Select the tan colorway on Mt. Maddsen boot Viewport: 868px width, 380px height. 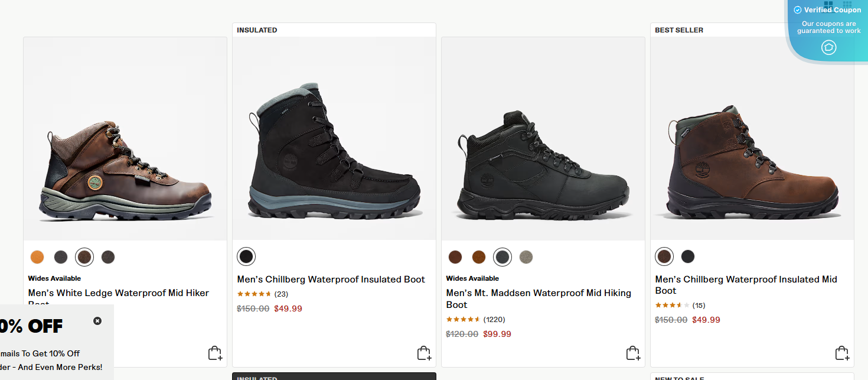(x=526, y=256)
